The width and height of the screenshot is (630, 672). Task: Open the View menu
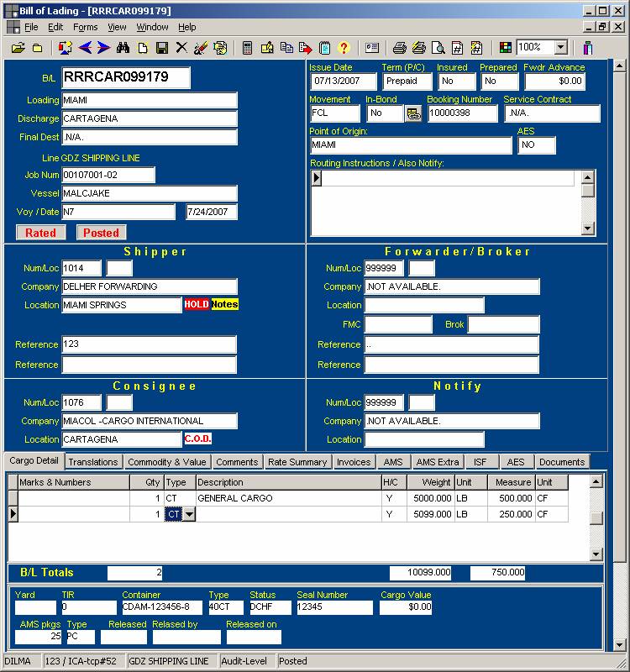tap(117, 27)
